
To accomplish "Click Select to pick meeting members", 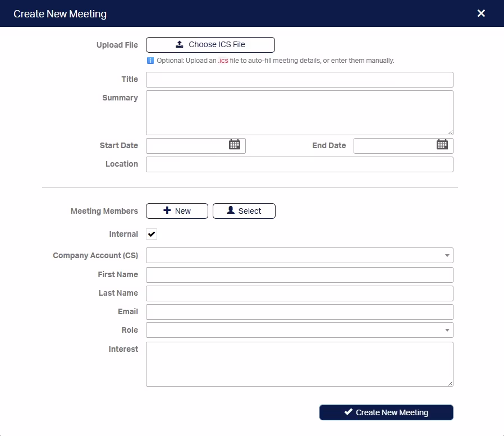I will (244, 211).
